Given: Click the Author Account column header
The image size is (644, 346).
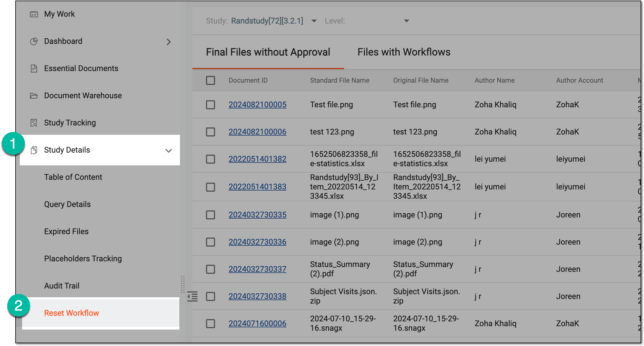Looking at the screenshot, I should [579, 80].
